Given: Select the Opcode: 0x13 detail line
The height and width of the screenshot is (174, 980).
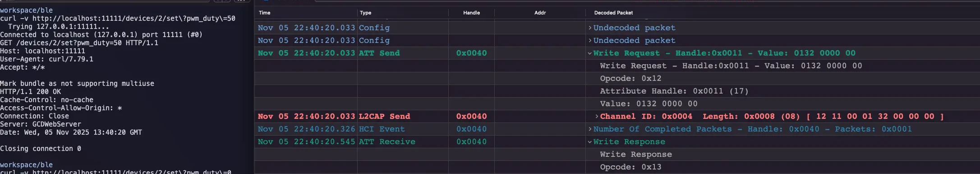Looking at the screenshot, I should tap(630, 167).
